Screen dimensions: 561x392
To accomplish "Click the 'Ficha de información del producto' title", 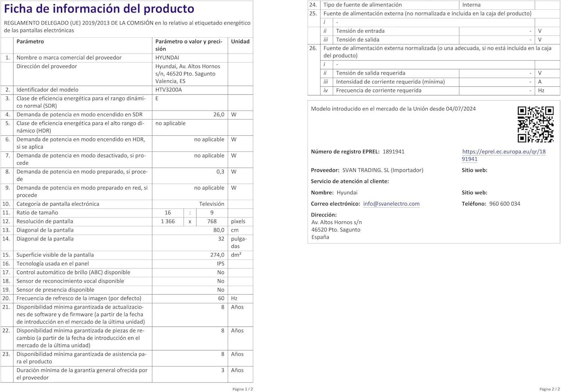I will tap(99, 9).
